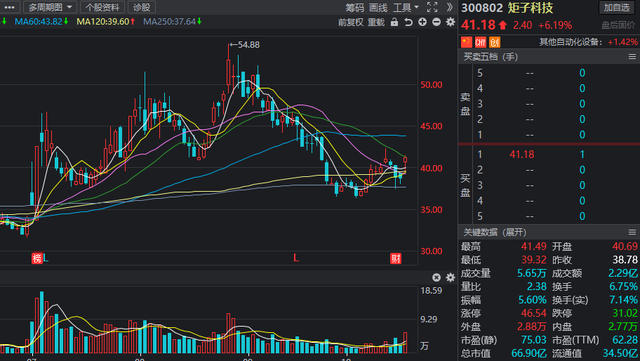Zoom in chart with plus icon
This screenshot has height=361, width=640.
click(422, 22)
